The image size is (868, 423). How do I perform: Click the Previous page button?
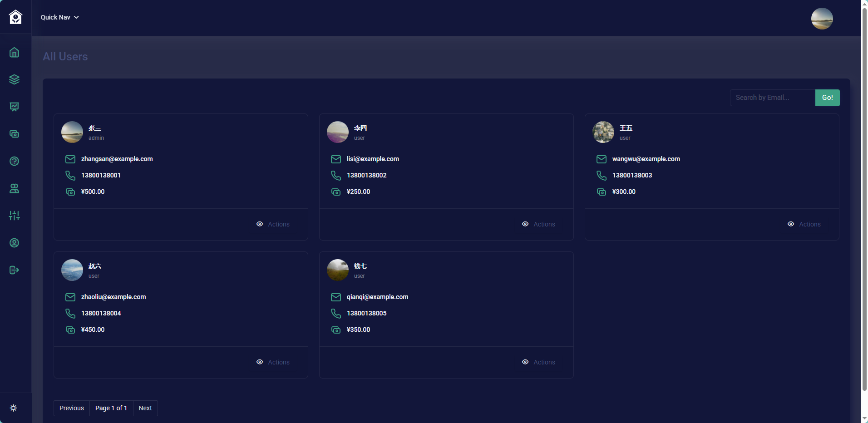click(72, 408)
